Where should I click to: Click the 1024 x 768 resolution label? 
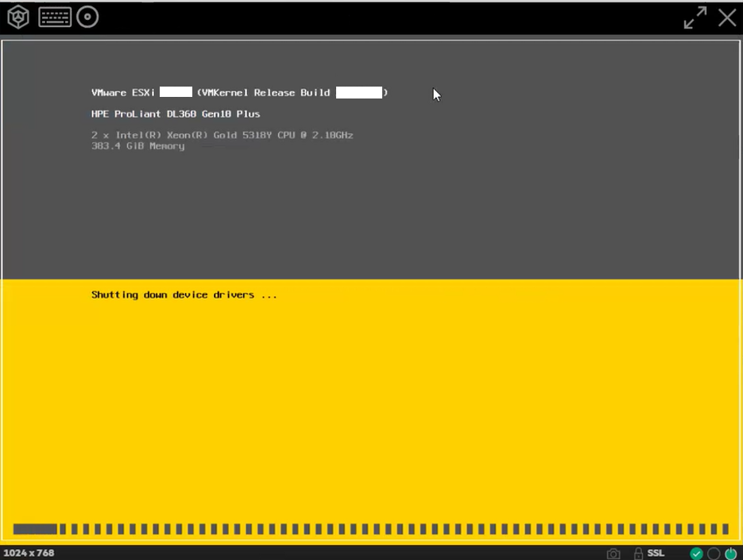(x=29, y=553)
